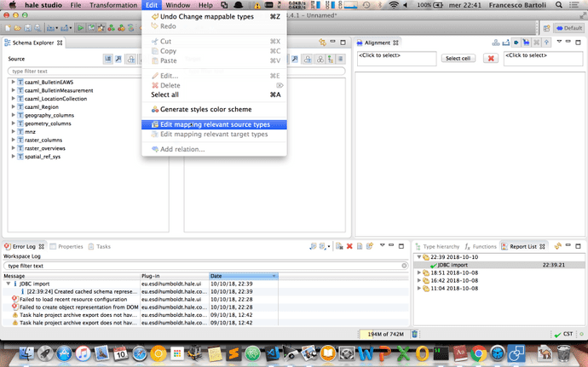Viewport: 588px width, 367px height.
Task: Click the red X button in Alignment
Action: coord(491,58)
